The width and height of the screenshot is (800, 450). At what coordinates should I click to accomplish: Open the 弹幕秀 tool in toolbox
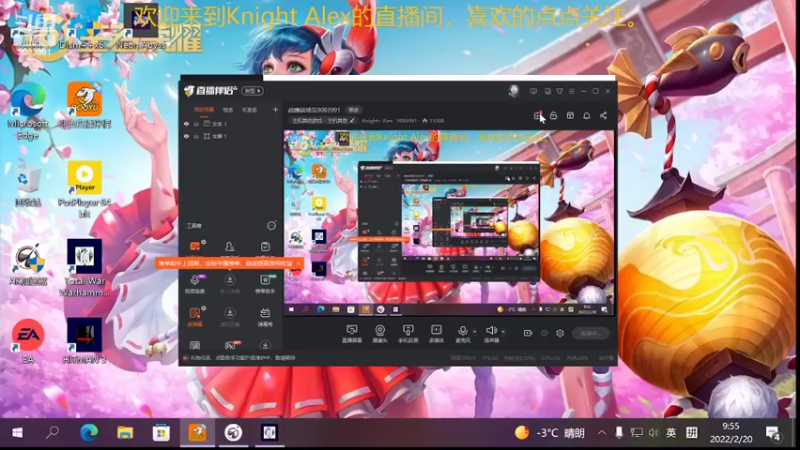click(265, 317)
